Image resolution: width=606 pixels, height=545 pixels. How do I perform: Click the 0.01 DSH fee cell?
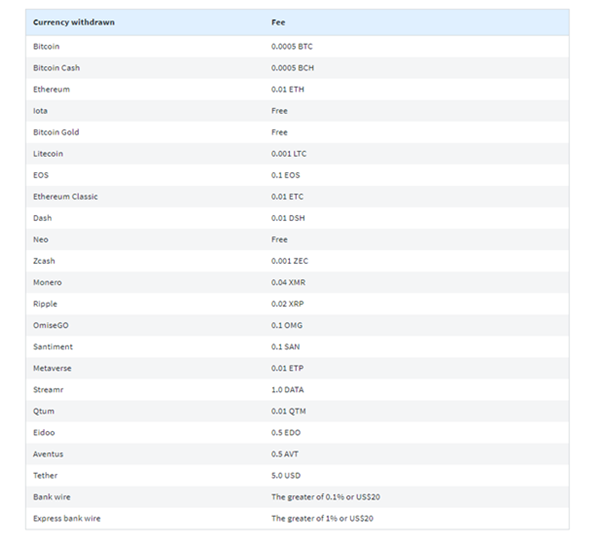point(287,218)
